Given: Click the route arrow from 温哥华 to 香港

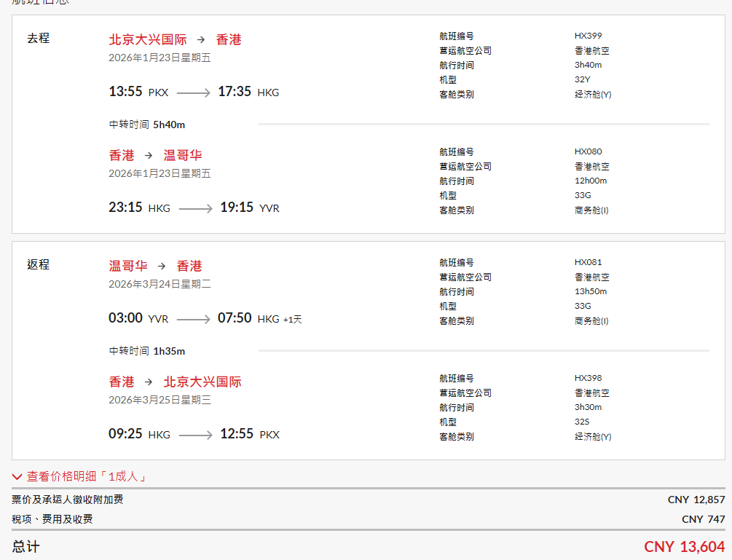Looking at the screenshot, I should pos(162,267).
